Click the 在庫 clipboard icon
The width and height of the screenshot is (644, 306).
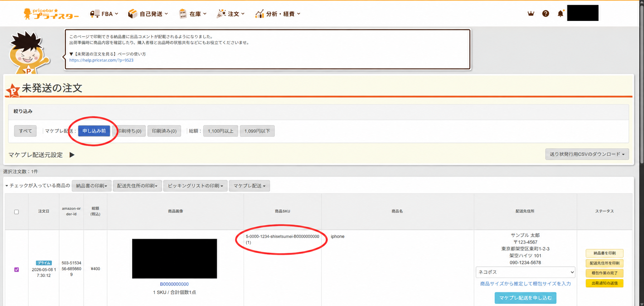(183, 14)
